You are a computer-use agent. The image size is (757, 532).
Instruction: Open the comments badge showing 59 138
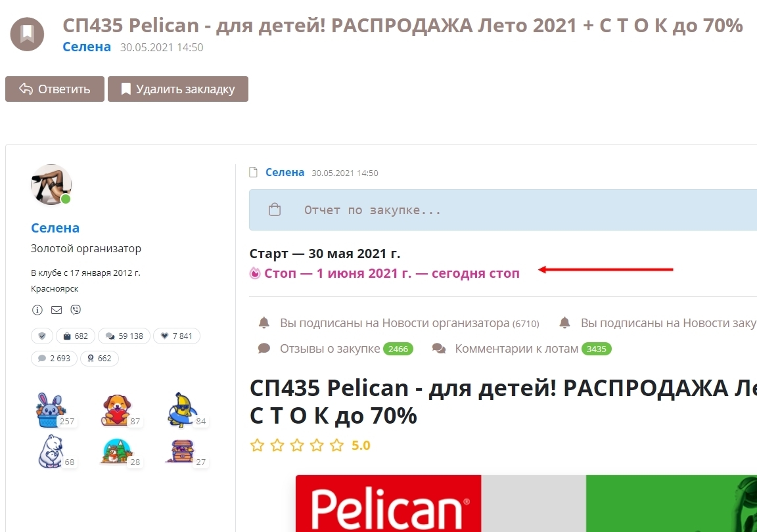point(124,336)
